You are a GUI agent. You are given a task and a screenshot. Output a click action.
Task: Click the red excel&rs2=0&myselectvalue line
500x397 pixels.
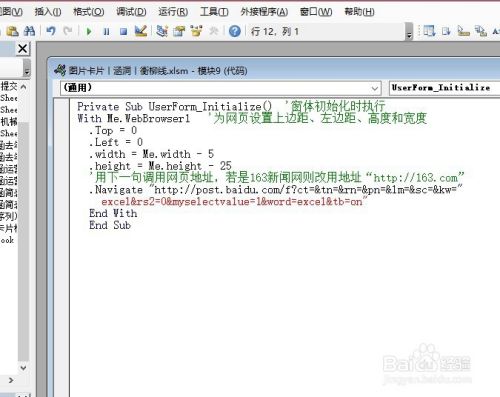point(234,202)
